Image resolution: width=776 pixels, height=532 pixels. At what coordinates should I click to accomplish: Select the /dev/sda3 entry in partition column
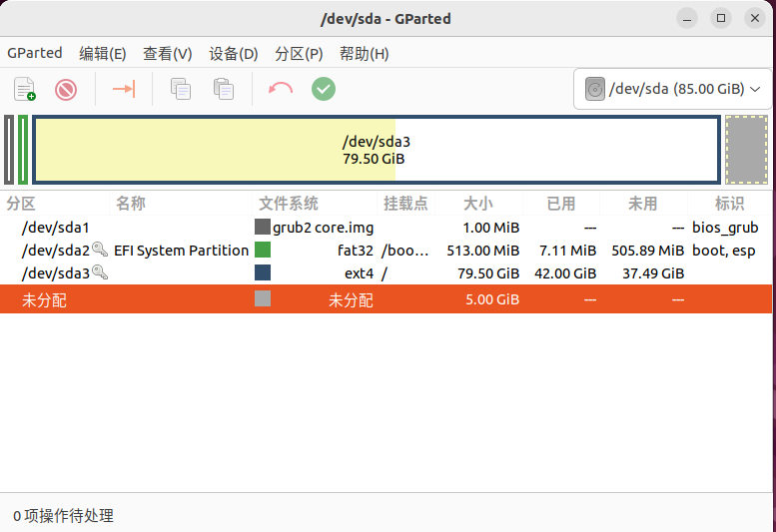[x=56, y=272]
